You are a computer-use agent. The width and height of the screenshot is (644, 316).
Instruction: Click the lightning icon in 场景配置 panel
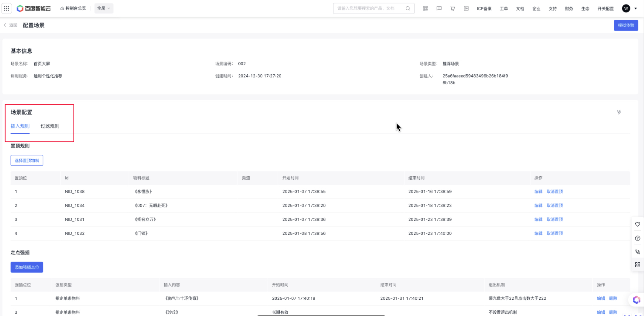(619, 112)
